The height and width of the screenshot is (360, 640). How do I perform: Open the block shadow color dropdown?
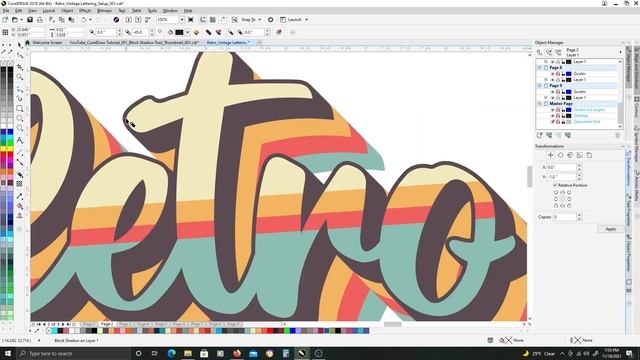click(187, 32)
